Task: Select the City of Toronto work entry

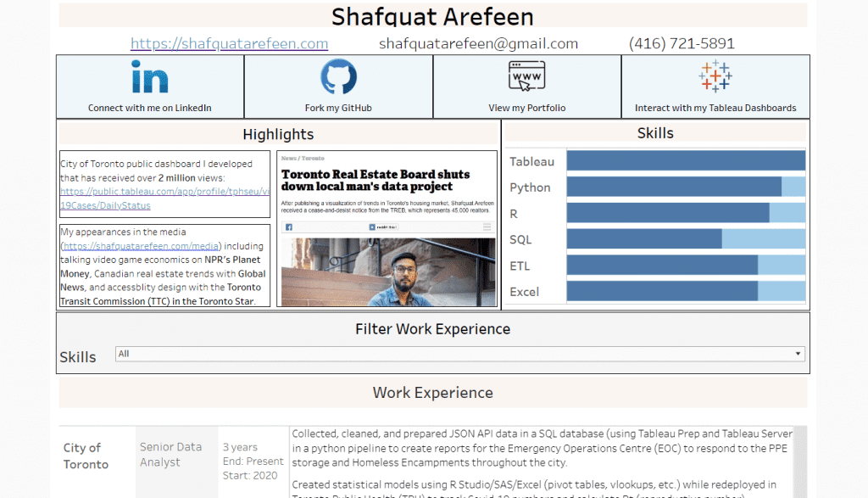Action: pyautogui.click(x=86, y=456)
